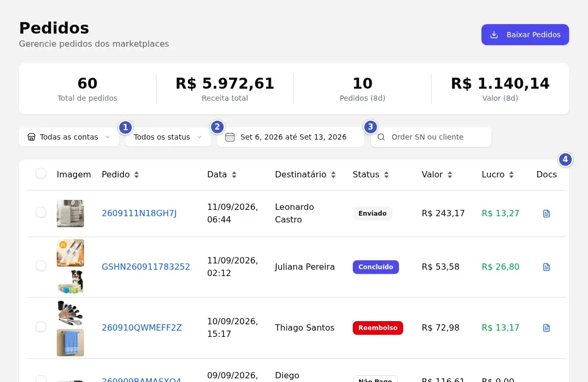Open order link 2609111N18GH7J

[139, 214]
